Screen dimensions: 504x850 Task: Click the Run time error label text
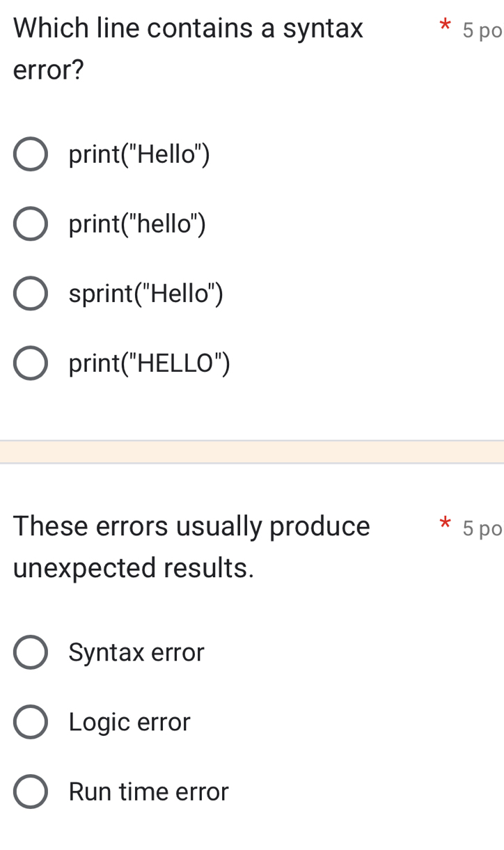148,792
